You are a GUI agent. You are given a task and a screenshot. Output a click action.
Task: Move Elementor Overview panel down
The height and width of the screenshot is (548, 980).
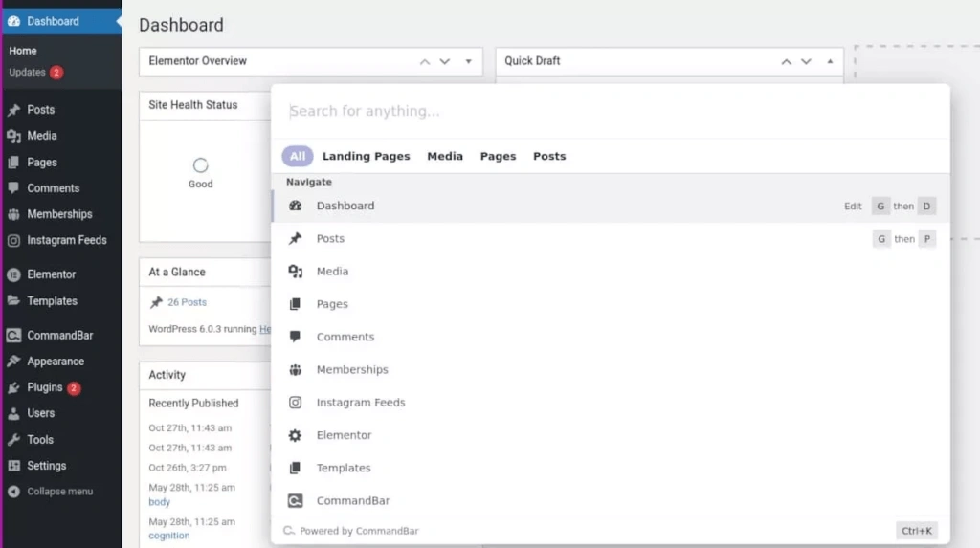click(445, 61)
